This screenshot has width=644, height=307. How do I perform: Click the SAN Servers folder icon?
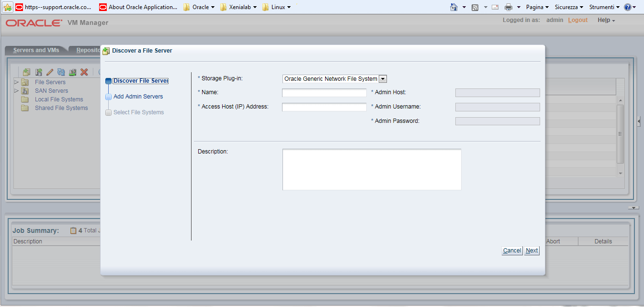[25, 91]
